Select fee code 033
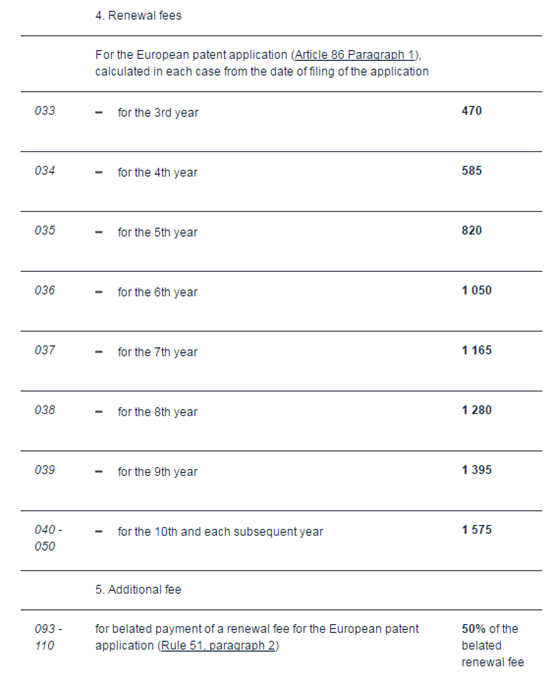The width and height of the screenshot is (554, 682). 45,110
